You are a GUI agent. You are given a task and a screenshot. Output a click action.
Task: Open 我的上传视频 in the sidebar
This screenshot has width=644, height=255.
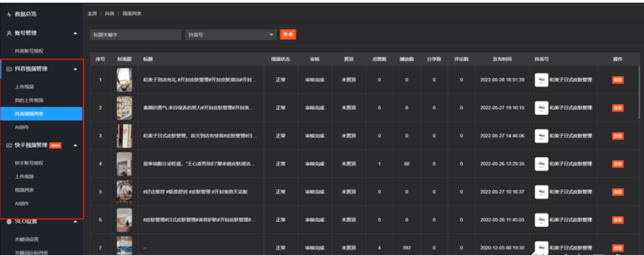(29, 100)
